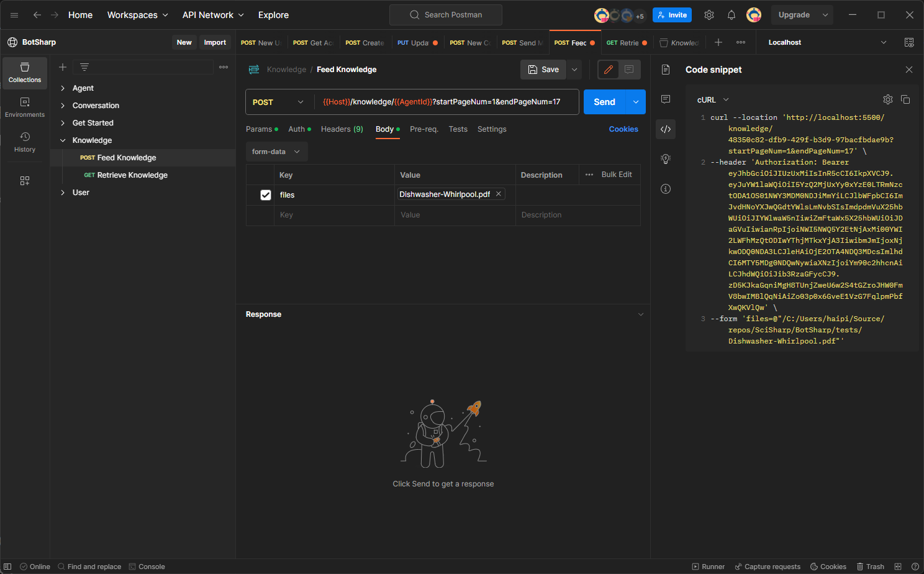Switch to the Headers tab
The image size is (924, 574).
[x=342, y=129]
